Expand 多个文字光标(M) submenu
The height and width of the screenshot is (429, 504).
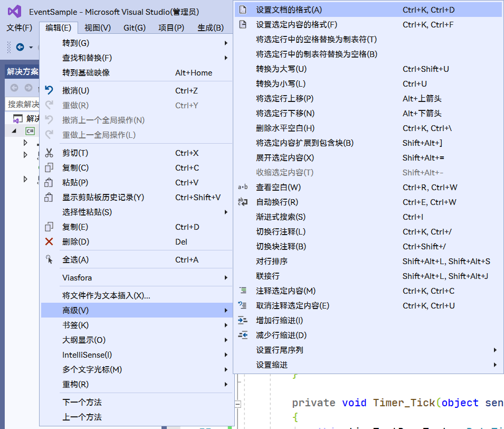(137, 369)
